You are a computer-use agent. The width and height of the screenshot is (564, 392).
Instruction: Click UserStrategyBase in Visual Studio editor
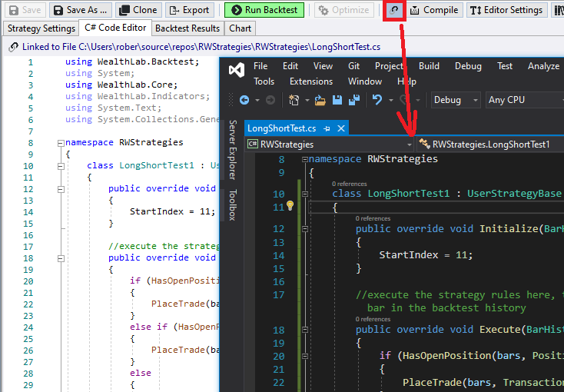[514, 193]
